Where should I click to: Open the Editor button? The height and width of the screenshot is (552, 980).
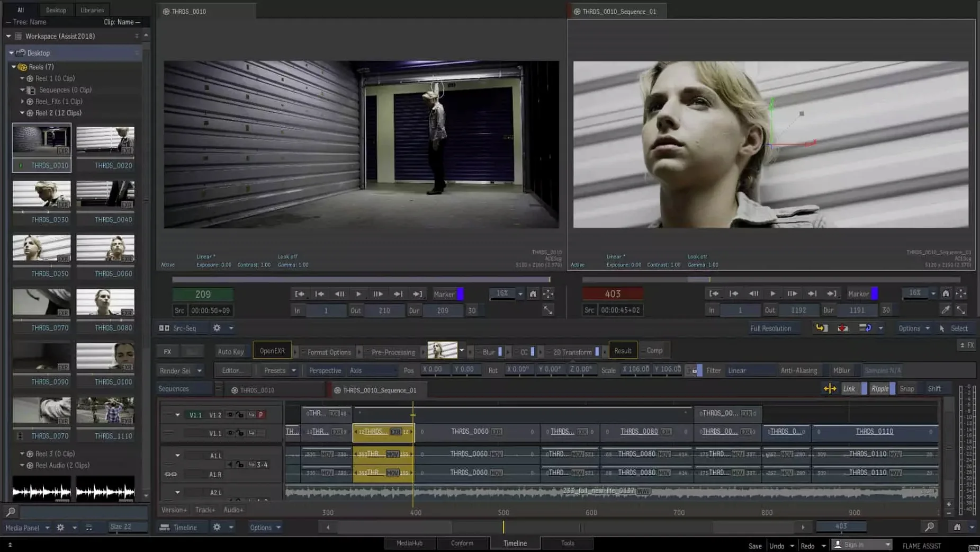pyautogui.click(x=232, y=370)
